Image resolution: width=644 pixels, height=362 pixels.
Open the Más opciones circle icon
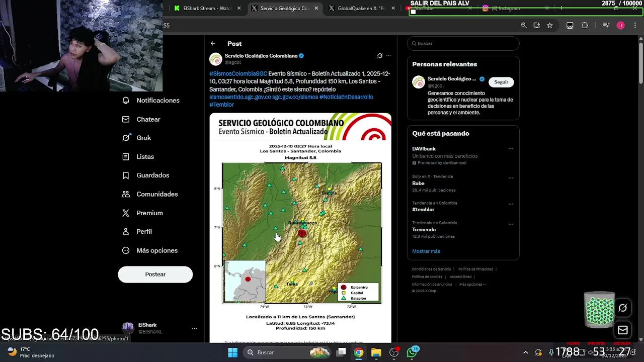coord(126,250)
